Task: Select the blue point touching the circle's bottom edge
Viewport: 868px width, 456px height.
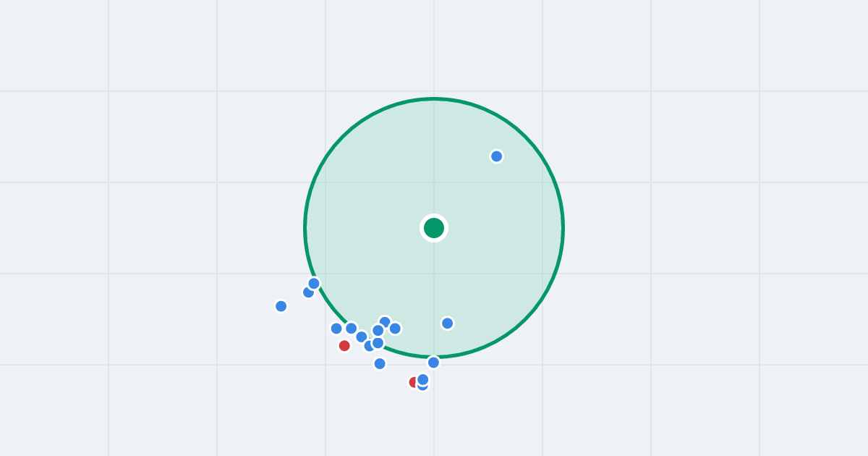Action: 433,363
